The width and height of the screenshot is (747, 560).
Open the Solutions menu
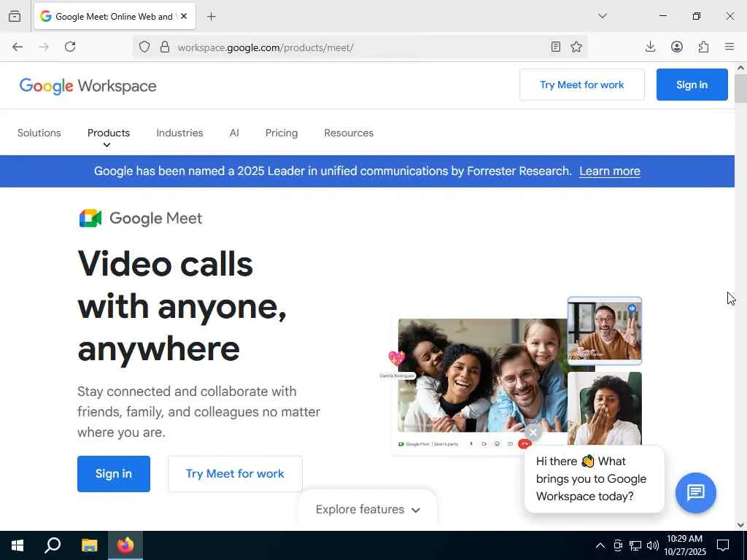tap(39, 133)
